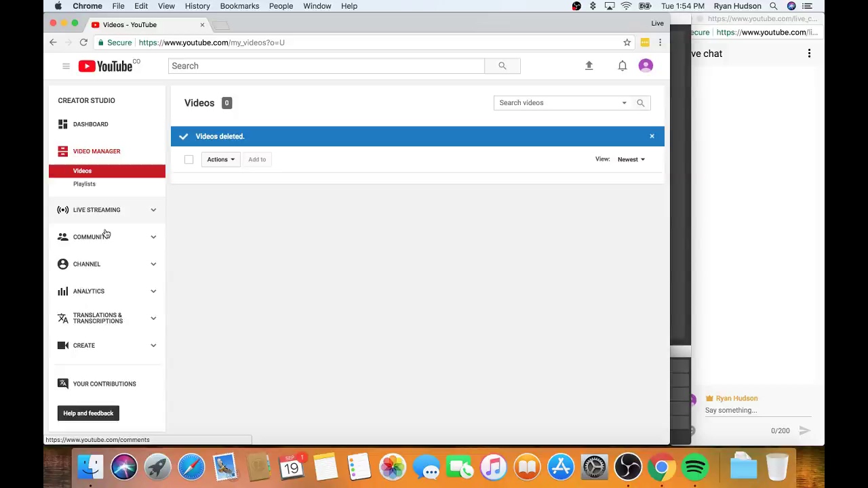Open the Bookmarks menu

(239, 6)
